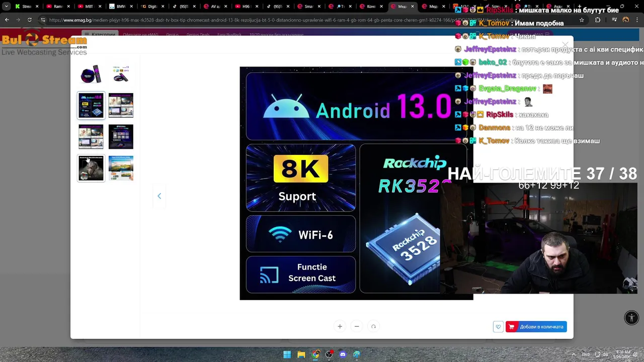644x362 pixels.
Task: Select the horse image thumbnail
Action: point(91,168)
